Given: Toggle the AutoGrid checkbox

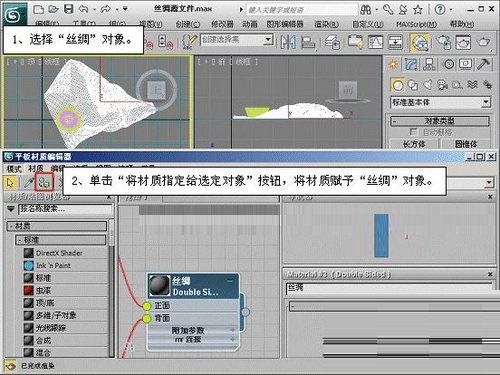Looking at the screenshot, I should click(x=413, y=132).
